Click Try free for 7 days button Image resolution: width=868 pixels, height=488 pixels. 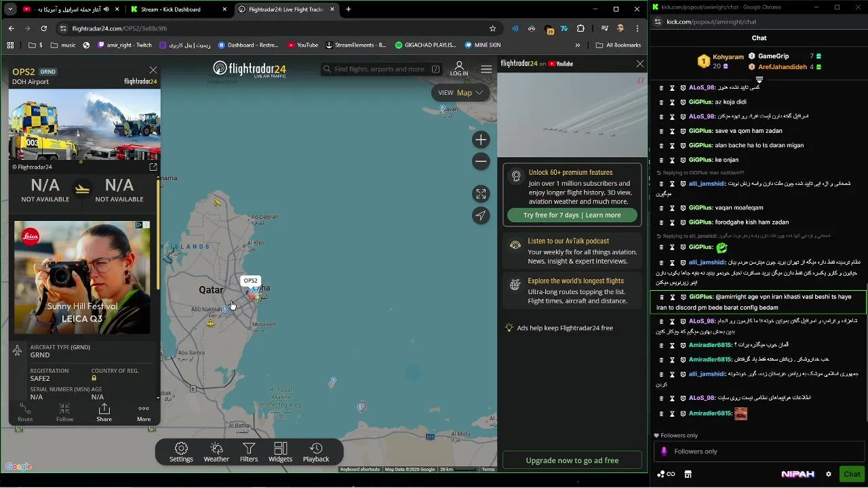pos(572,215)
